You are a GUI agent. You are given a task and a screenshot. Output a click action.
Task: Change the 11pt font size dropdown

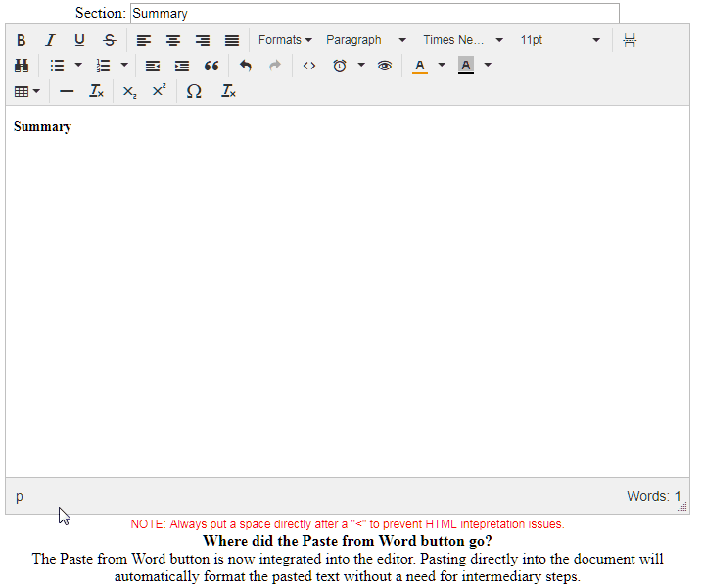(559, 40)
